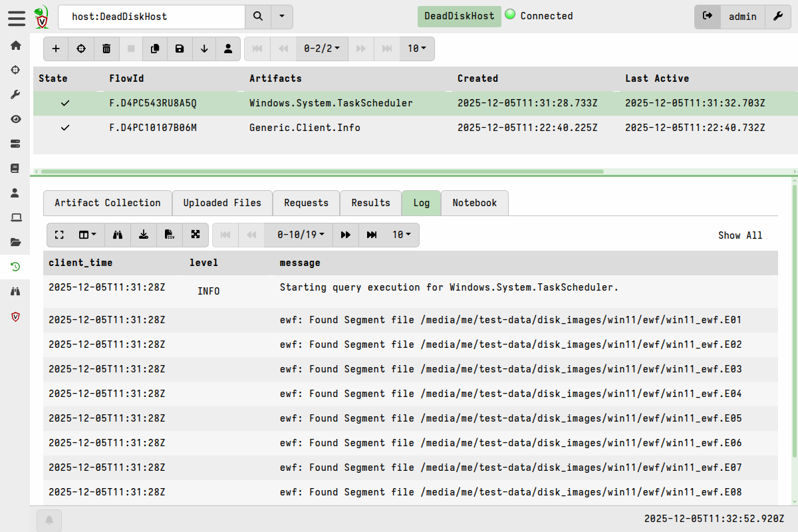Click the binoculars filter icon in log toolbar
Image resolution: width=798 pixels, height=532 pixels.
click(118, 235)
